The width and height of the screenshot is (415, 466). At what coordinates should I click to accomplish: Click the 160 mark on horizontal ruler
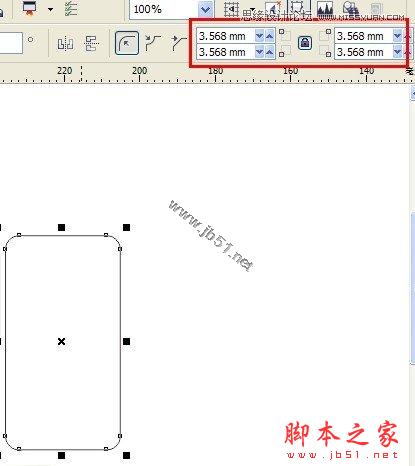(x=290, y=71)
